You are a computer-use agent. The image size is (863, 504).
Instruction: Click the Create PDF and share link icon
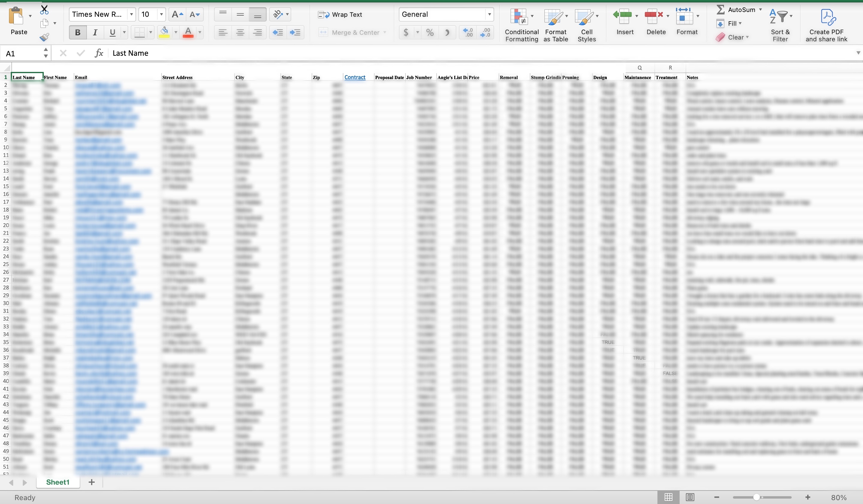(828, 17)
